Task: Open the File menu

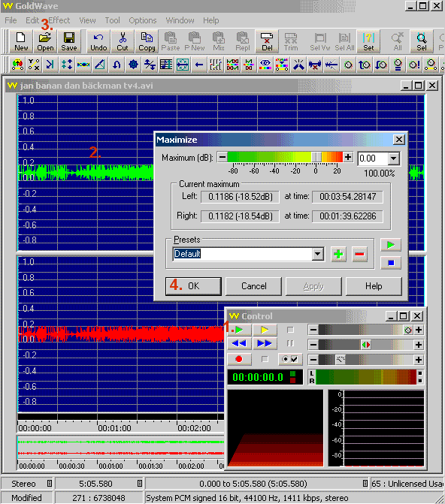Action: coord(11,20)
